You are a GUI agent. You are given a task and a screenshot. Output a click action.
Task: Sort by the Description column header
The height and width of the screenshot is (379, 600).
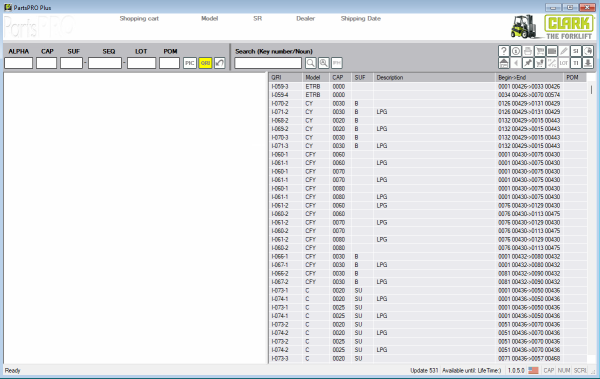click(435, 77)
